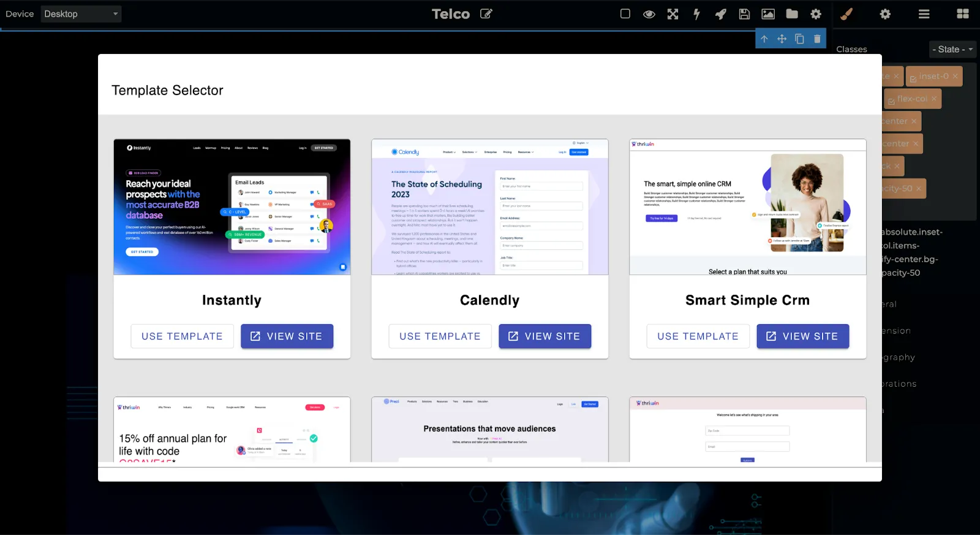
Task: Remove the class tag ending in 'ck'
Action: pyautogui.click(x=897, y=166)
